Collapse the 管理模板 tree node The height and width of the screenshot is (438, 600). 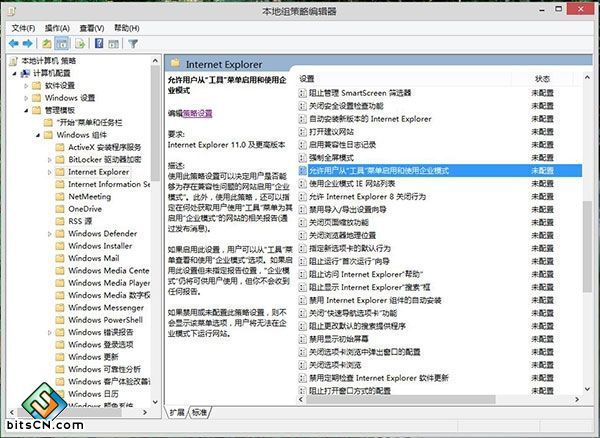(x=26, y=111)
